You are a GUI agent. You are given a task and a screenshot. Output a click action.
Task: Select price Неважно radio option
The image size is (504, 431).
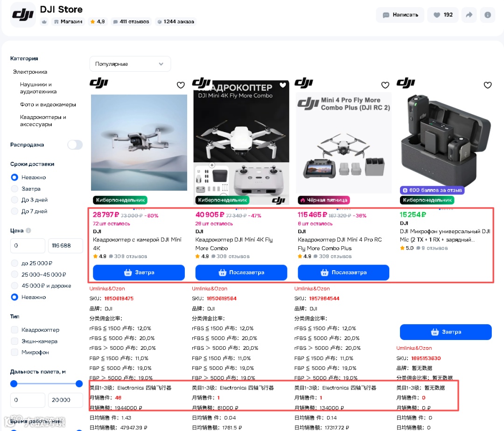(14, 297)
